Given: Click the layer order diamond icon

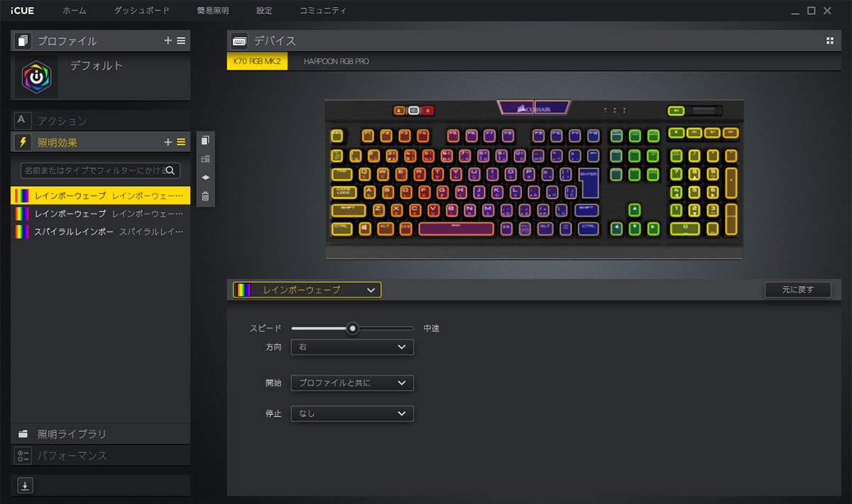Looking at the screenshot, I should (x=205, y=177).
